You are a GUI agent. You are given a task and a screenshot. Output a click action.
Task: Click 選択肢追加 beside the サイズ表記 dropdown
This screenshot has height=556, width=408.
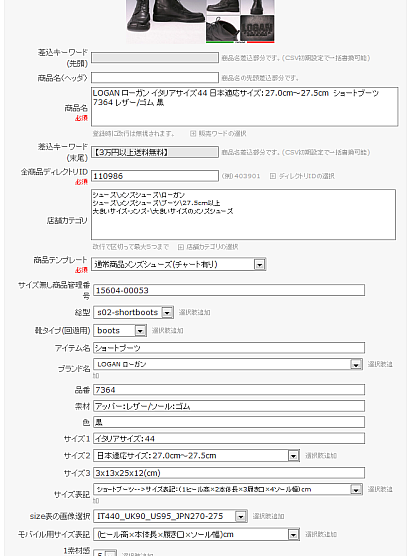(380, 489)
